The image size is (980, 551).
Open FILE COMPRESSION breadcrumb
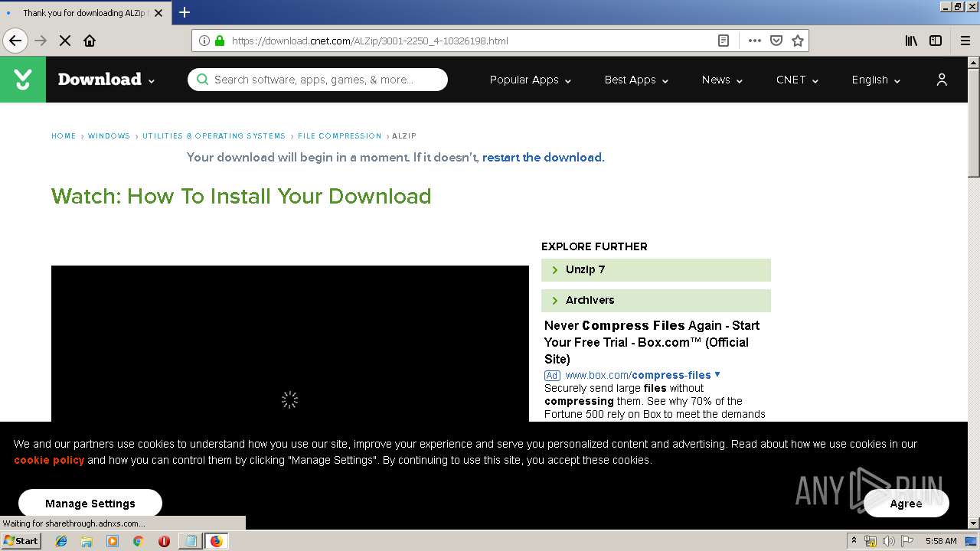pyautogui.click(x=339, y=136)
